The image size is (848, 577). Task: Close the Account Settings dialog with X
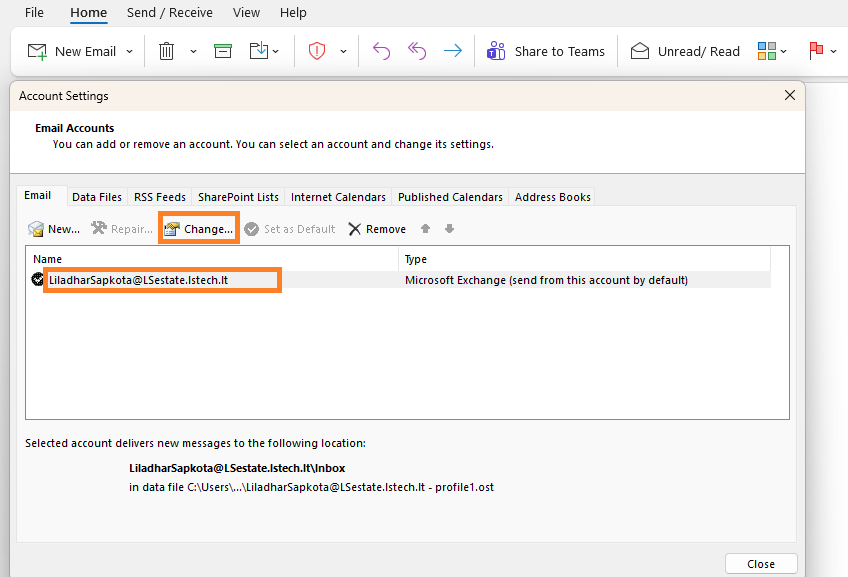pyautogui.click(x=790, y=95)
